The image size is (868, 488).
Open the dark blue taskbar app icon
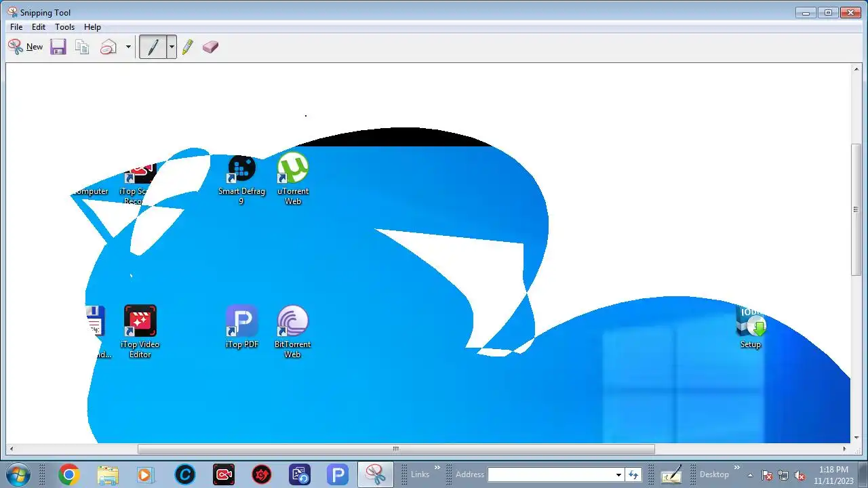pyautogui.click(x=300, y=474)
